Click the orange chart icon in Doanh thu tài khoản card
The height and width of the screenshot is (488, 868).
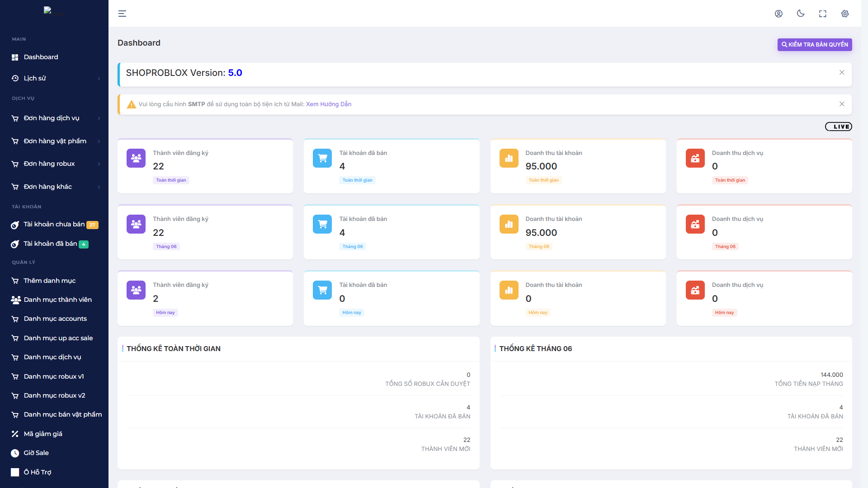[509, 158]
